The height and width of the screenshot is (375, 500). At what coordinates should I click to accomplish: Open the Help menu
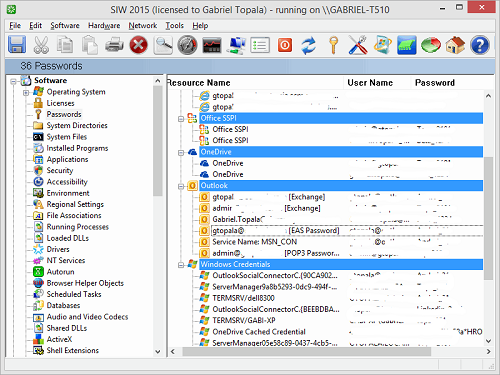(x=200, y=26)
